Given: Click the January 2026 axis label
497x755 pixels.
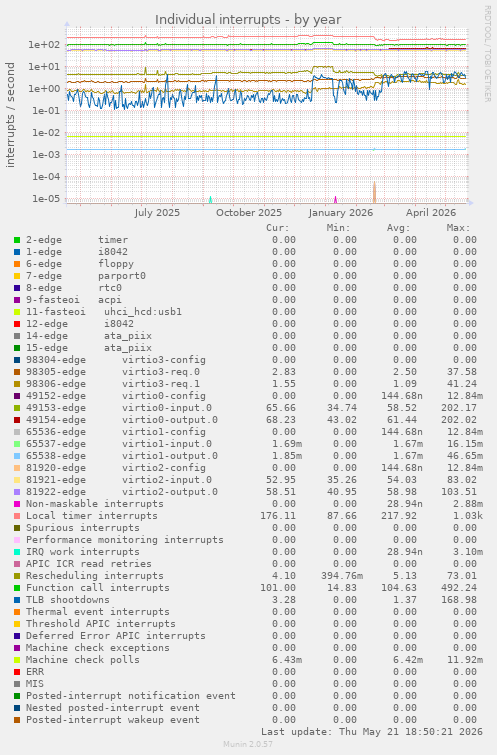Looking at the screenshot, I should coord(340,213).
